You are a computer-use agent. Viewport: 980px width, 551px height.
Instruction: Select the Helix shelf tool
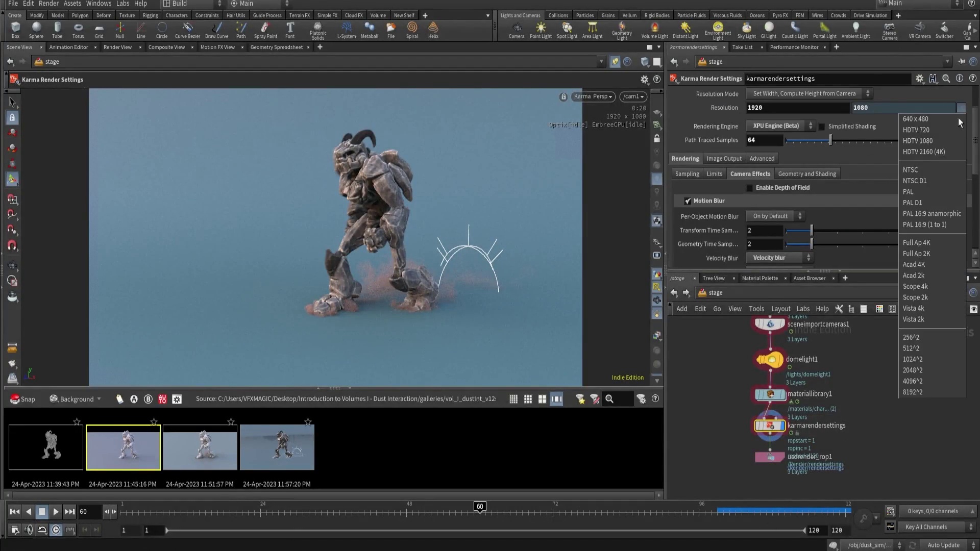433,30
